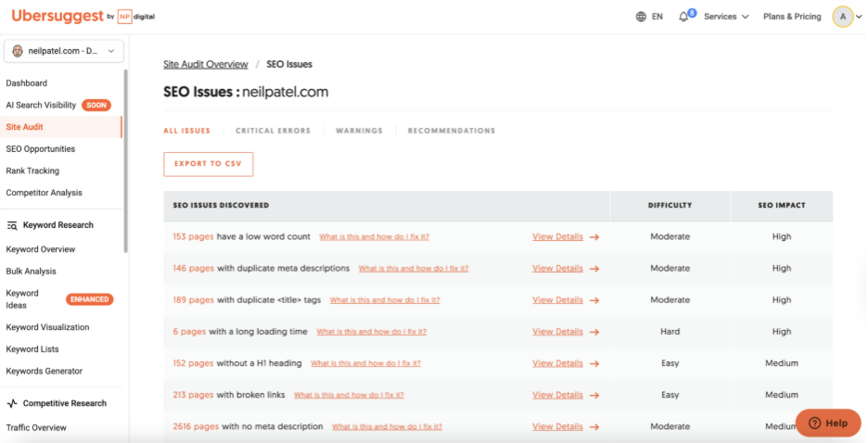Click the Competitive Research pulse icon
Image resolution: width=868 pixels, height=443 pixels.
(x=12, y=403)
